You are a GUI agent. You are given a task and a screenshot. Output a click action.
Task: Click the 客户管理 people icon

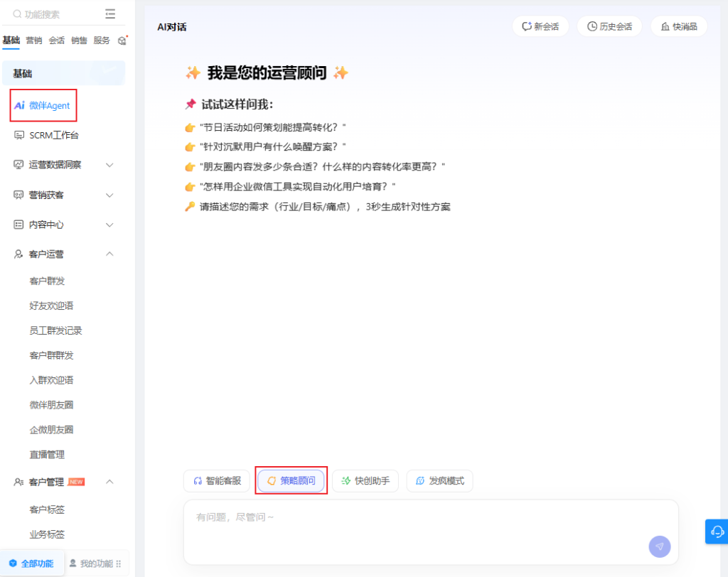coord(18,482)
